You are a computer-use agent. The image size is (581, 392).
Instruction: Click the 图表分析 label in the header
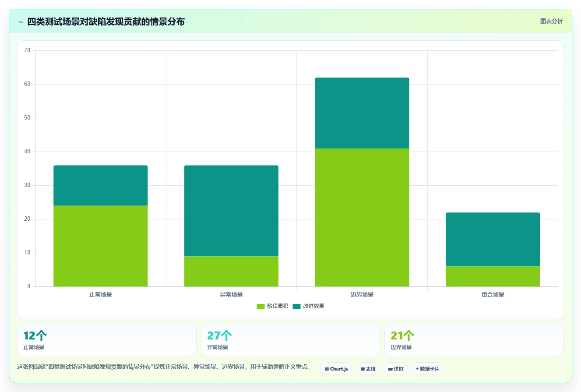click(x=551, y=21)
